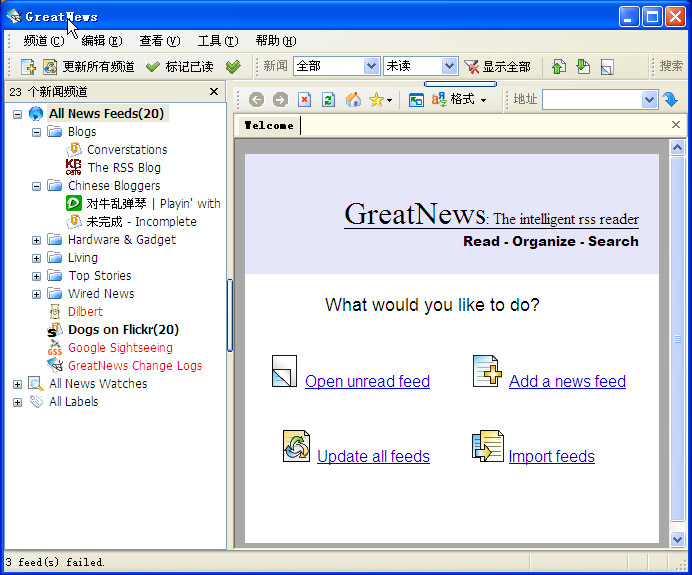Viewport: 692px width, 575px height.
Task: Click the 地址 address input field
Action: tap(592, 100)
